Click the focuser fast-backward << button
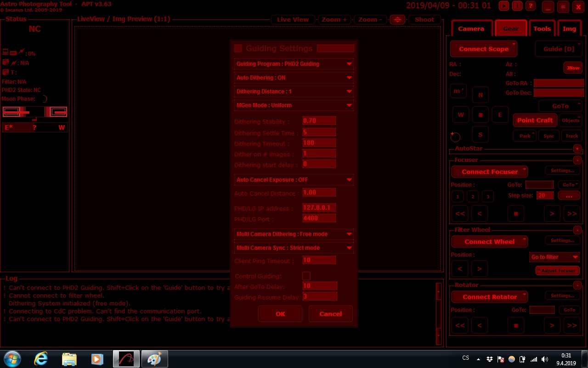Viewport: 588px width, 368px height. point(460,213)
